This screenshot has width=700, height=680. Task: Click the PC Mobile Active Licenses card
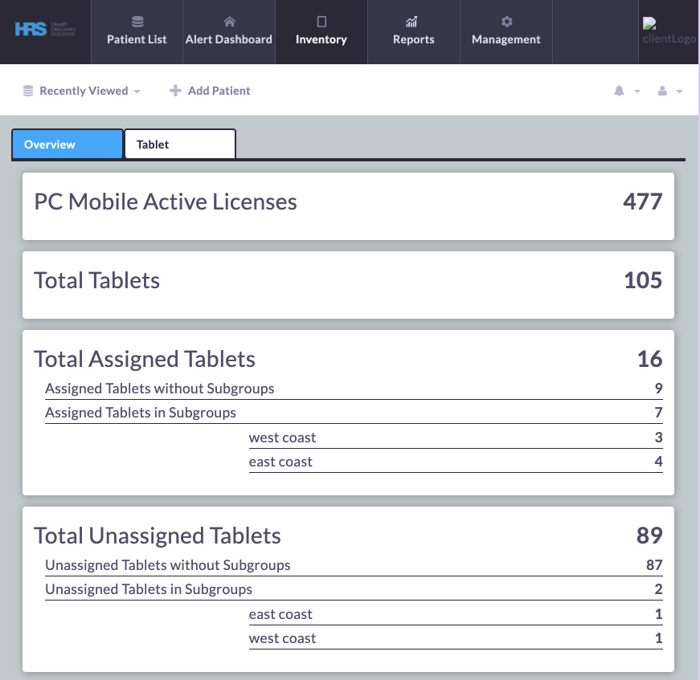348,205
